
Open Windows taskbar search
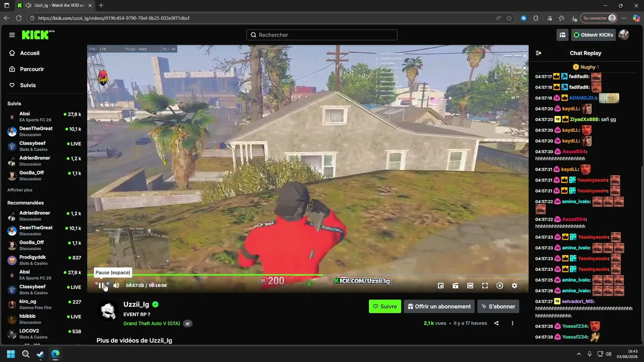point(26,354)
